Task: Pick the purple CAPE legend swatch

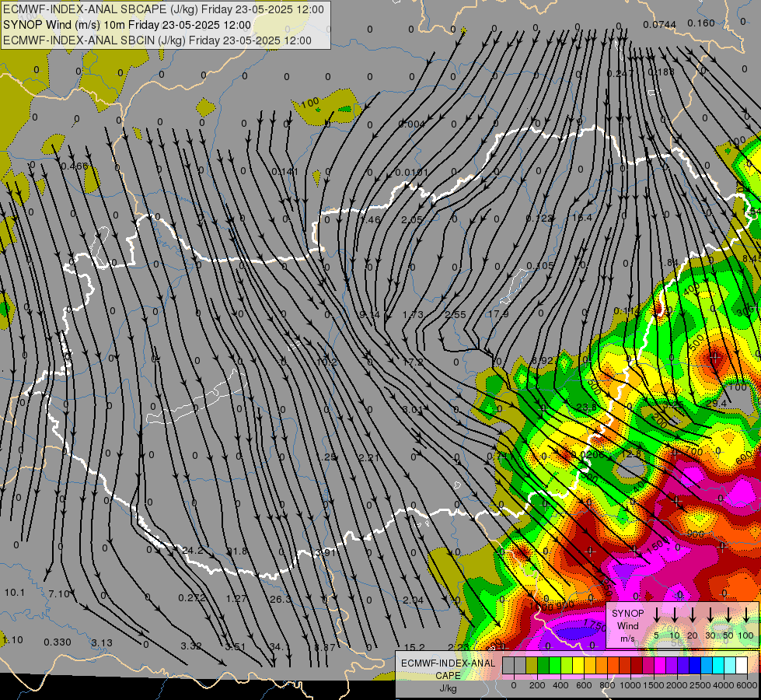Action: pyautogui.click(x=672, y=665)
